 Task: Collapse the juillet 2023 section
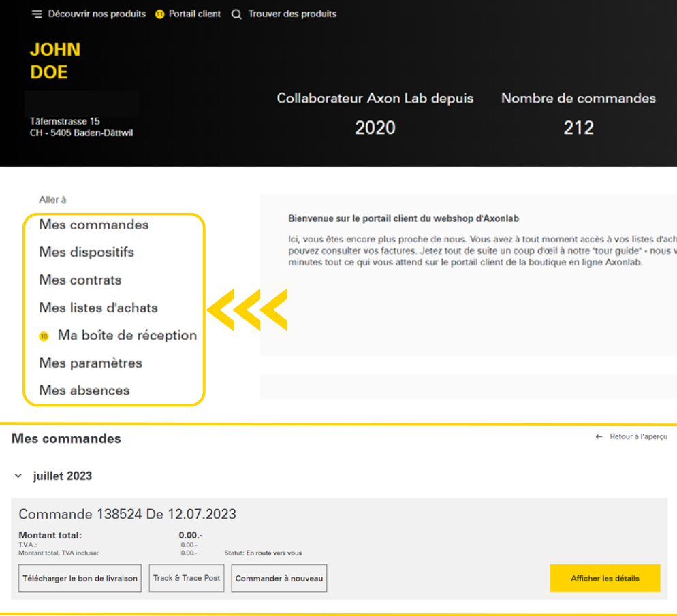18,476
